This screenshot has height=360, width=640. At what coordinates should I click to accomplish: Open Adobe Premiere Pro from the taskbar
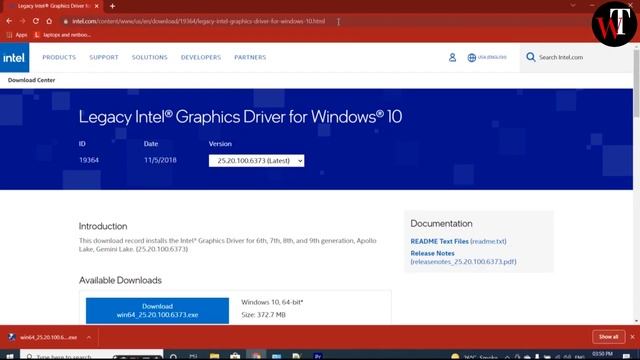pos(318,356)
